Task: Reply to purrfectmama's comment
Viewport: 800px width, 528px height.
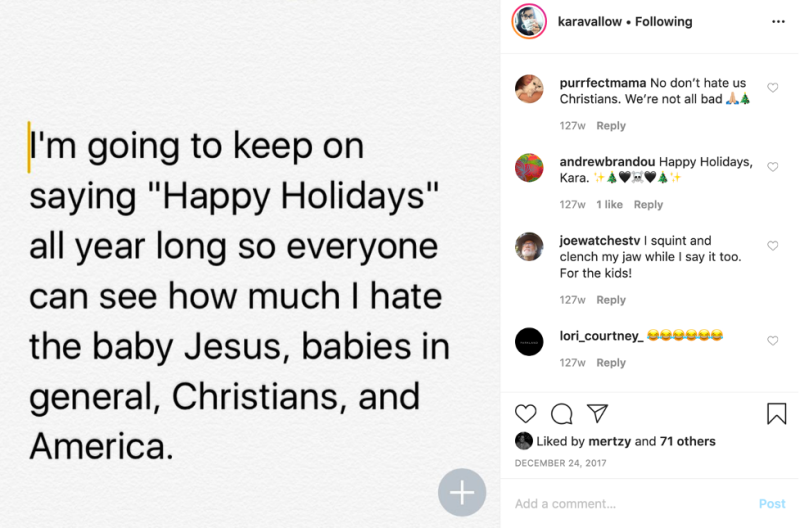Action: coord(611,125)
